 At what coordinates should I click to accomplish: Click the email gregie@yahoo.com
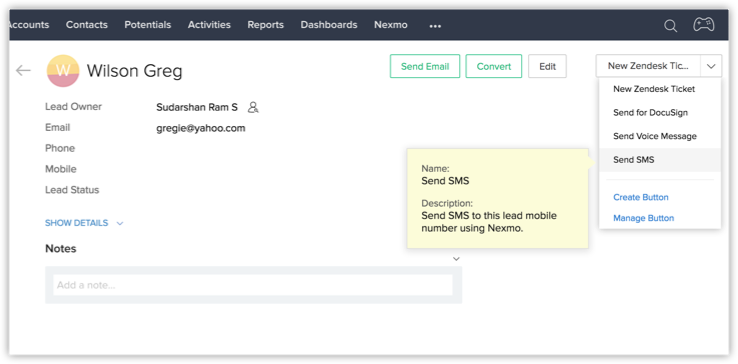(x=201, y=128)
